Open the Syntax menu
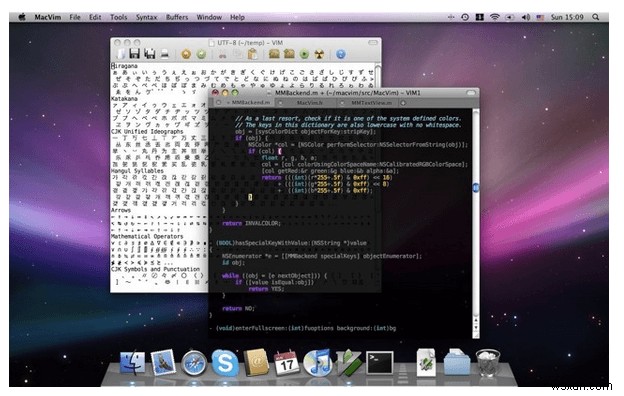Screen dimensions: 624x396 pos(146,17)
